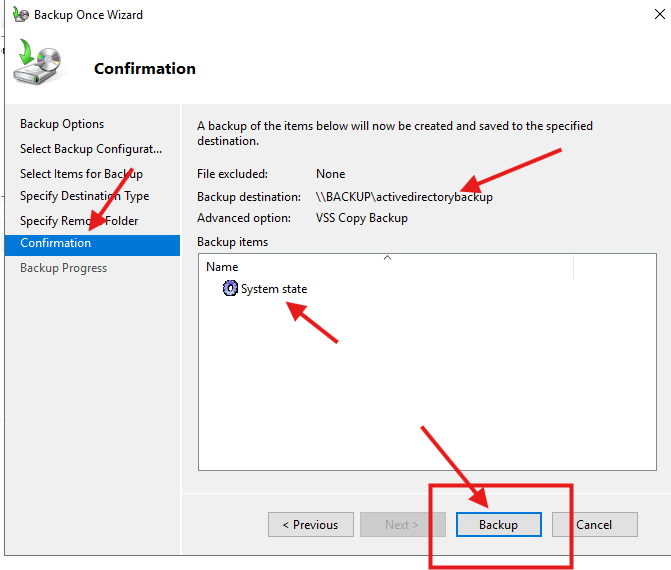Select the highlighted Confirmation step in sidebar
This screenshot has width=671, height=570.
click(x=56, y=244)
